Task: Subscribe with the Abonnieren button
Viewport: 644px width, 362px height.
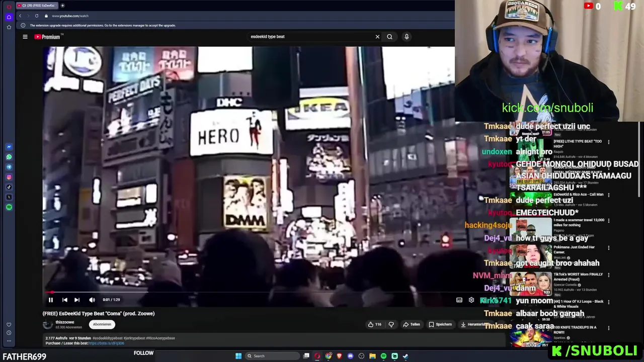Action: [102, 324]
